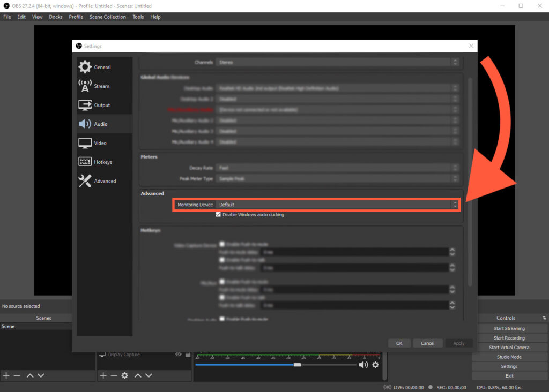Open the Scene Collection menu

point(107,17)
